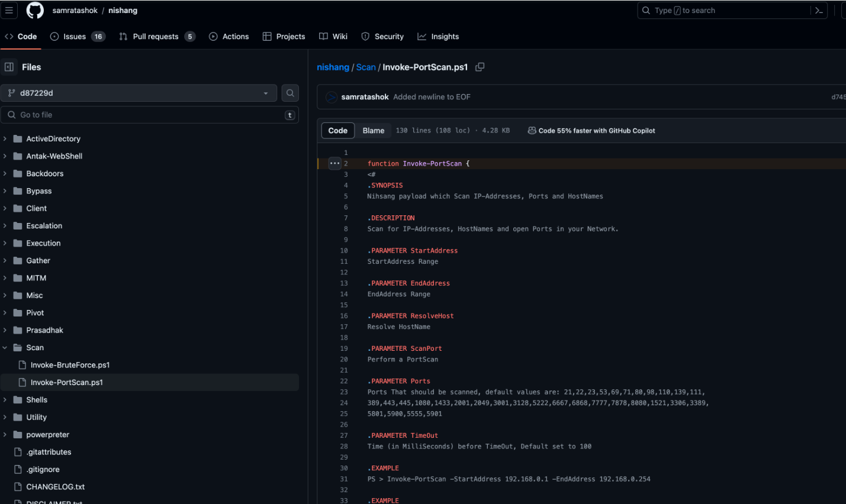Image resolution: width=846 pixels, height=504 pixels.
Task: Open the commit author samratashok link
Action: click(x=365, y=97)
